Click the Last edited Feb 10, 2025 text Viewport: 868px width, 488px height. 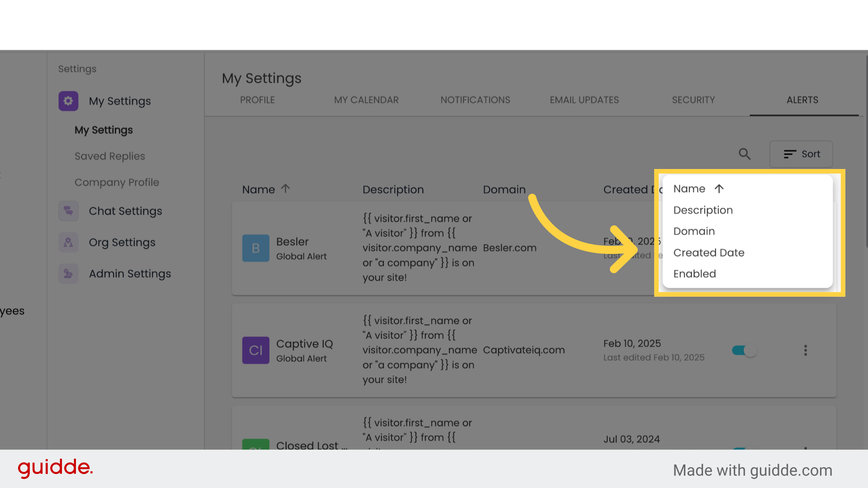pyautogui.click(x=654, y=357)
